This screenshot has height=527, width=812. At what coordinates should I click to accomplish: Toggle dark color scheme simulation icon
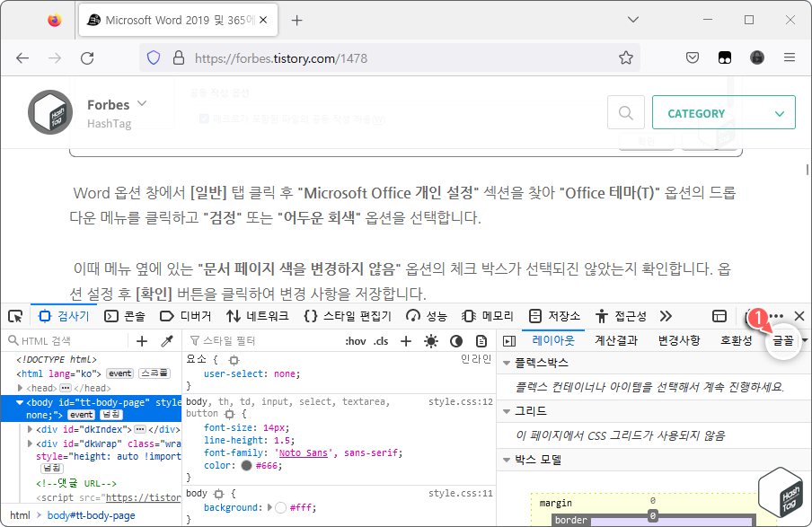tap(456, 341)
